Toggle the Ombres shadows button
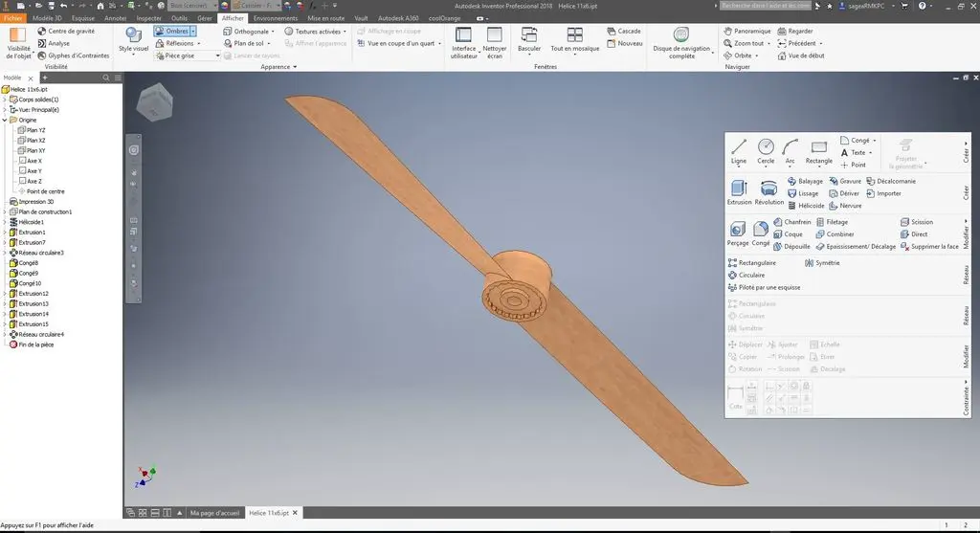980x533 pixels. (x=171, y=31)
